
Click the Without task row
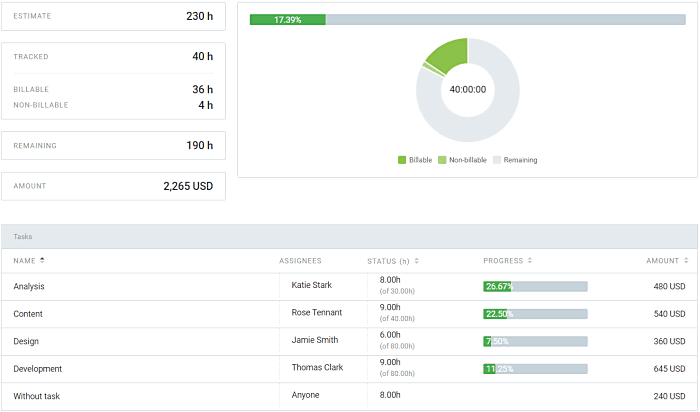point(36,396)
